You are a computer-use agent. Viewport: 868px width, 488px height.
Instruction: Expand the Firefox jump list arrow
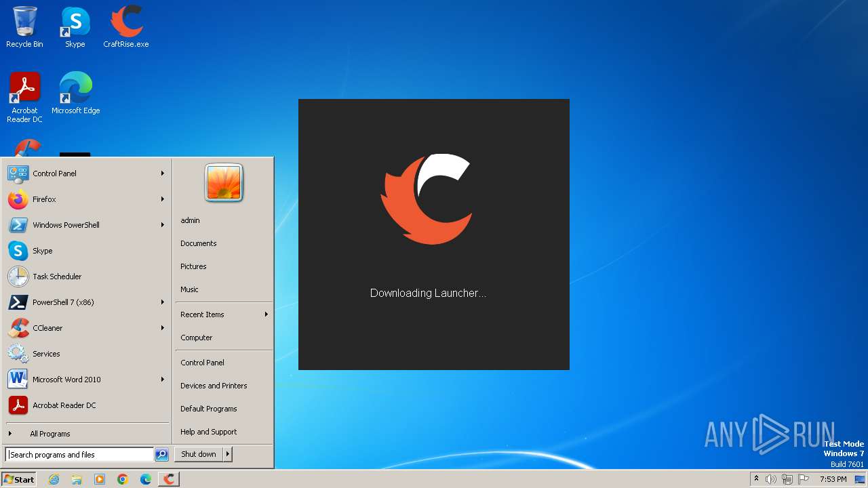[163, 199]
